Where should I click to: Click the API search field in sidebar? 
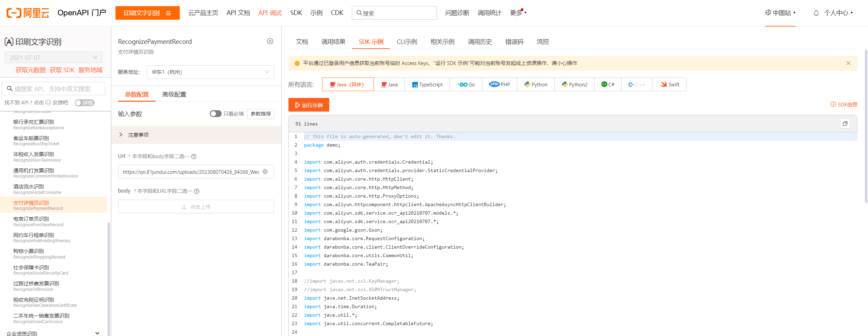[x=53, y=89]
